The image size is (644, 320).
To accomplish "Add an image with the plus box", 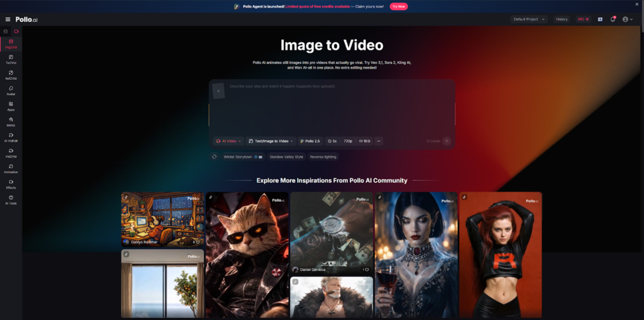I will tap(218, 91).
